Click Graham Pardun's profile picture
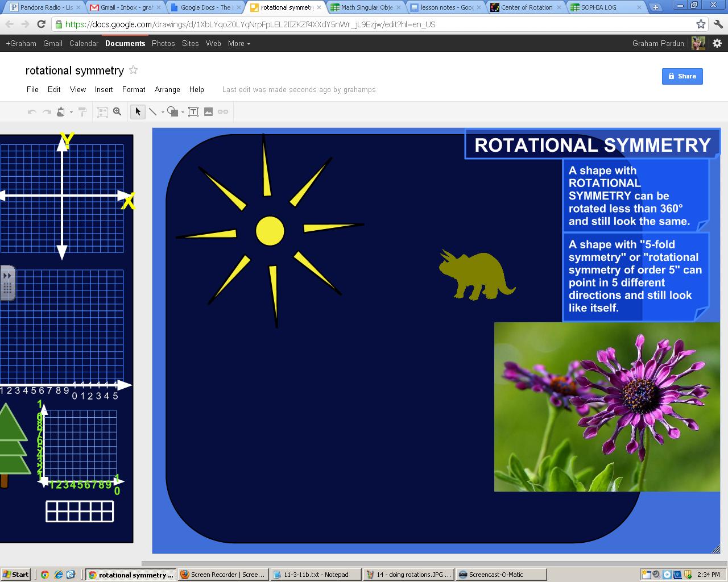The width and height of the screenshot is (728, 582). tap(698, 43)
